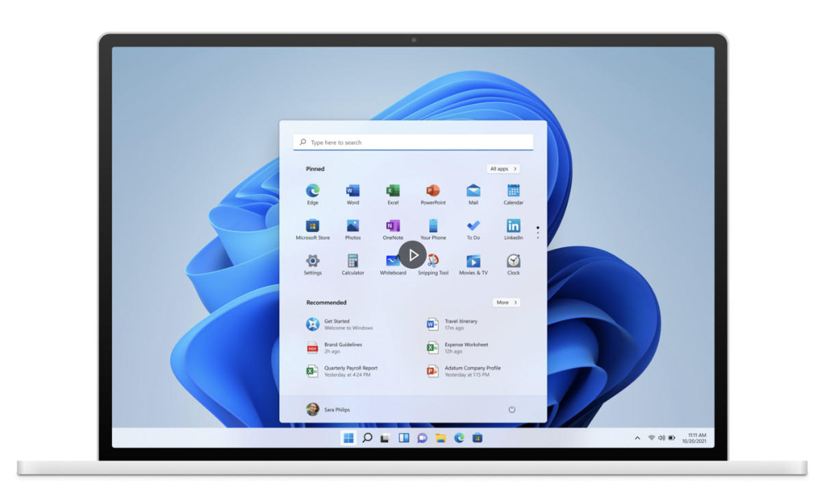Open Search from the taskbar magnifier icon
Image resolution: width=821 pixels, height=504 pixels.
(x=367, y=438)
